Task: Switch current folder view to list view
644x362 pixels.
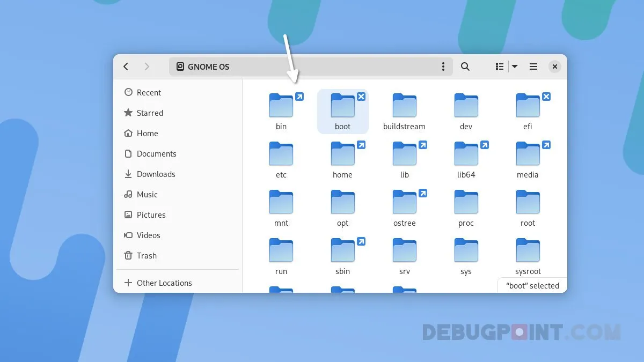Action: pyautogui.click(x=499, y=67)
